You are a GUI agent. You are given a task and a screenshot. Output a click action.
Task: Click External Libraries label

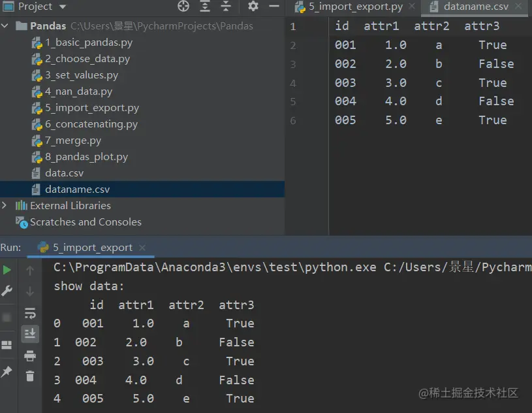(70, 205)
